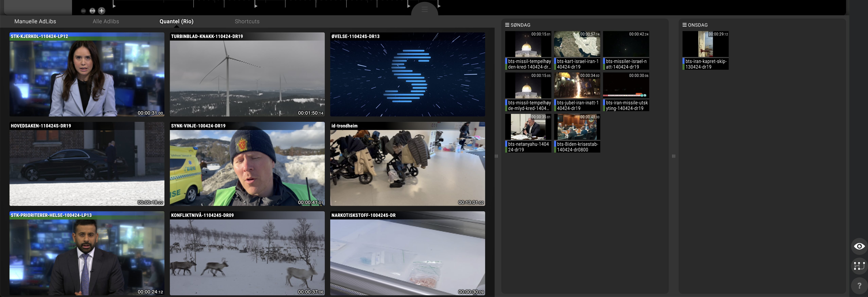Pick bts-Biden-krisestab-140424-dr0800 piece

[x=577, y=133]
